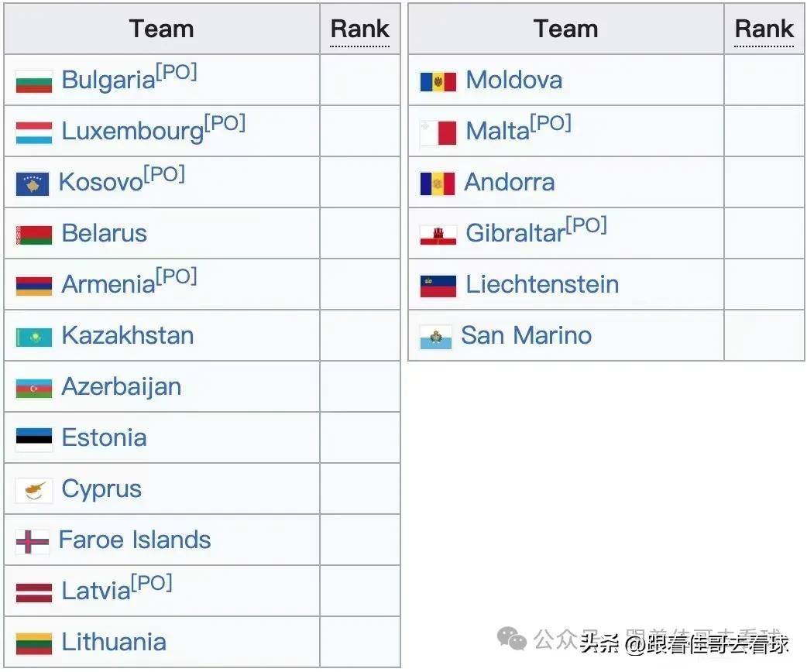
Task: Open the Andorra team link
Action: pyautogui.click(x=509, y=182)
